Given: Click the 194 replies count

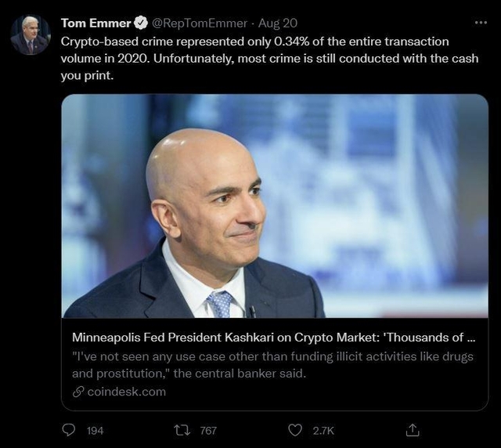Looking at the screenshot, I should [95, 430].
